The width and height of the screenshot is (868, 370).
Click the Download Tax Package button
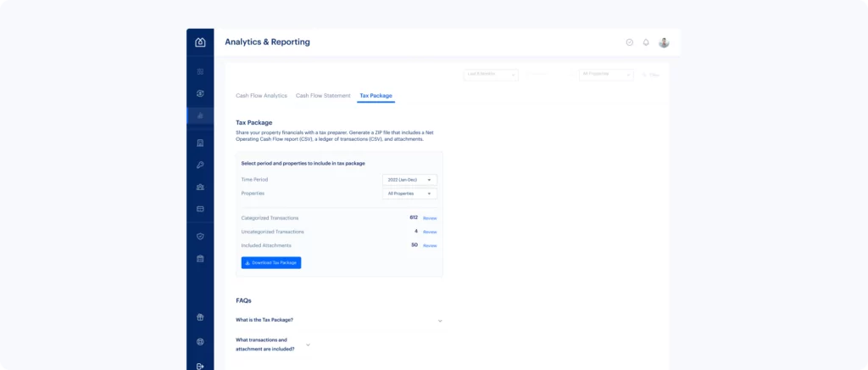click(271, 263)
